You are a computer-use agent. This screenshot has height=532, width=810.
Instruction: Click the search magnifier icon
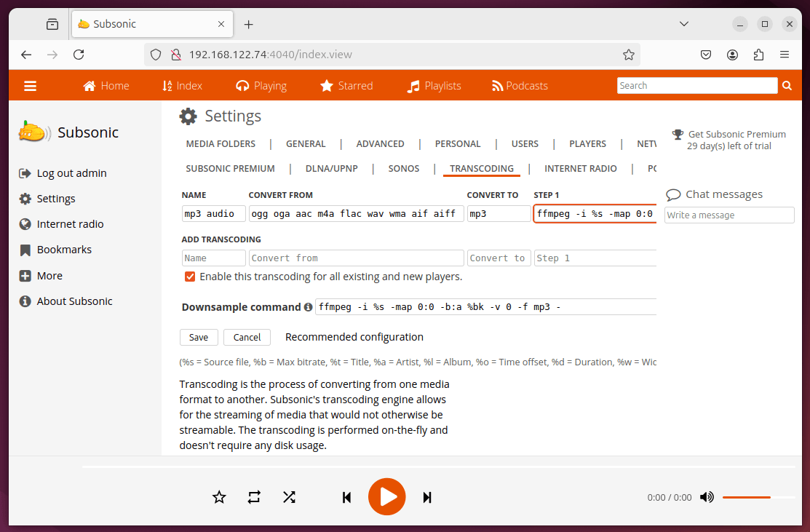click(x=787, y=85)
